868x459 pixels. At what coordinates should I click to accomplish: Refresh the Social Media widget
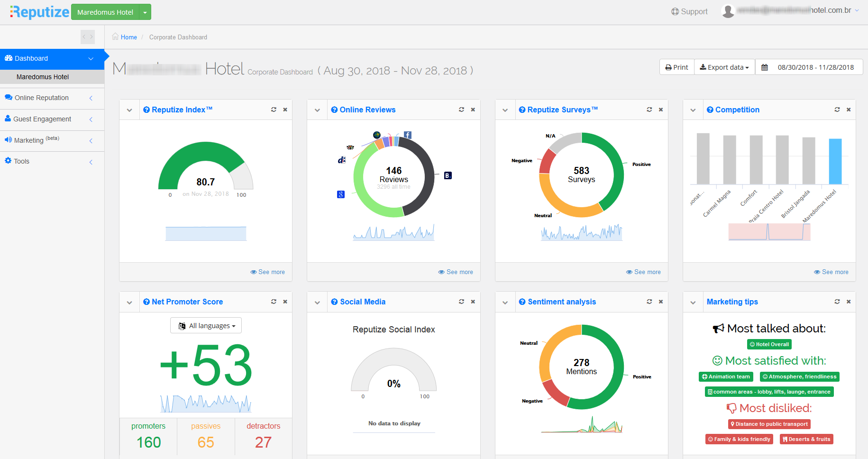461,302
